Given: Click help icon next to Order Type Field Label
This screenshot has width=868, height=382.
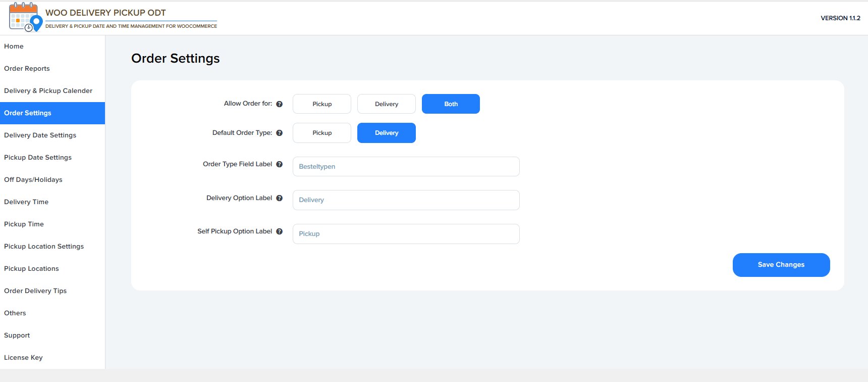Looking at the screenshot, I should 279,164.
